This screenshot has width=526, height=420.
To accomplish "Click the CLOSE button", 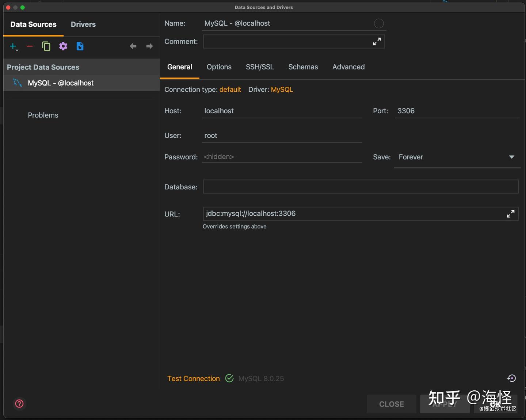I will coord(391,404).
